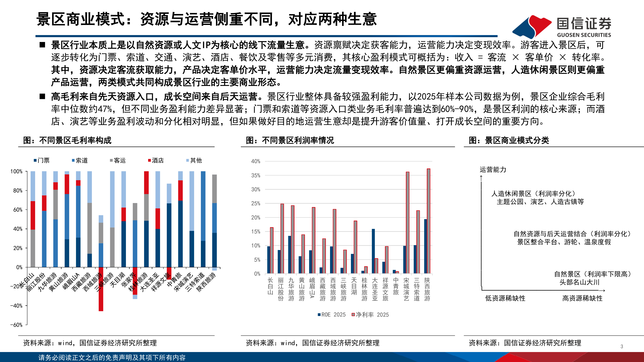Click the text 头部名山大川
Screen dimensions: 644x362
[x=579, y=282]
